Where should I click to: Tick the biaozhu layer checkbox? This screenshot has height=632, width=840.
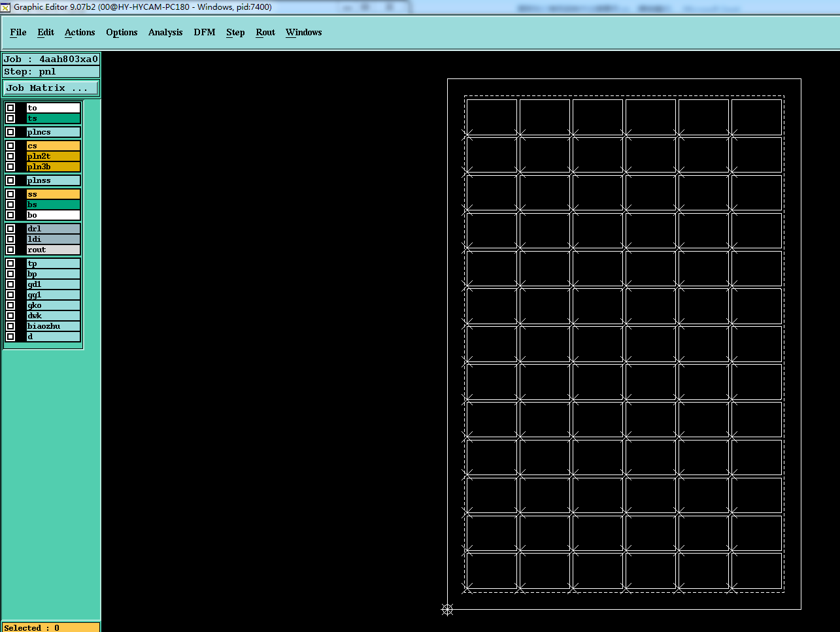coord(10,326)
